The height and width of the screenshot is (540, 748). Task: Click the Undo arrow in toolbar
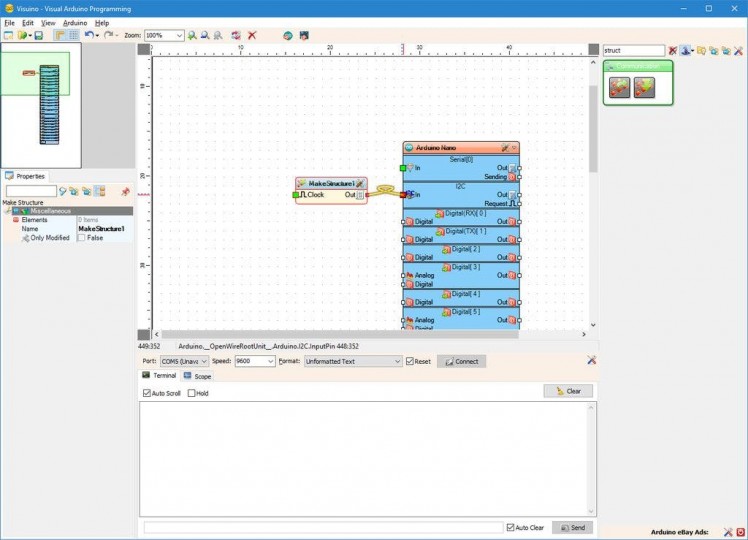click(x=88, y=35)
